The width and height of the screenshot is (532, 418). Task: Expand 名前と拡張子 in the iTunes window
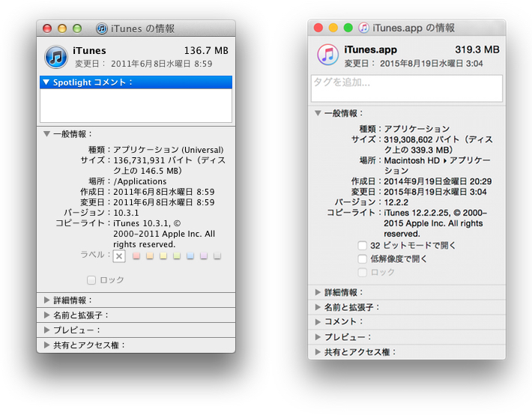point(46,315)
